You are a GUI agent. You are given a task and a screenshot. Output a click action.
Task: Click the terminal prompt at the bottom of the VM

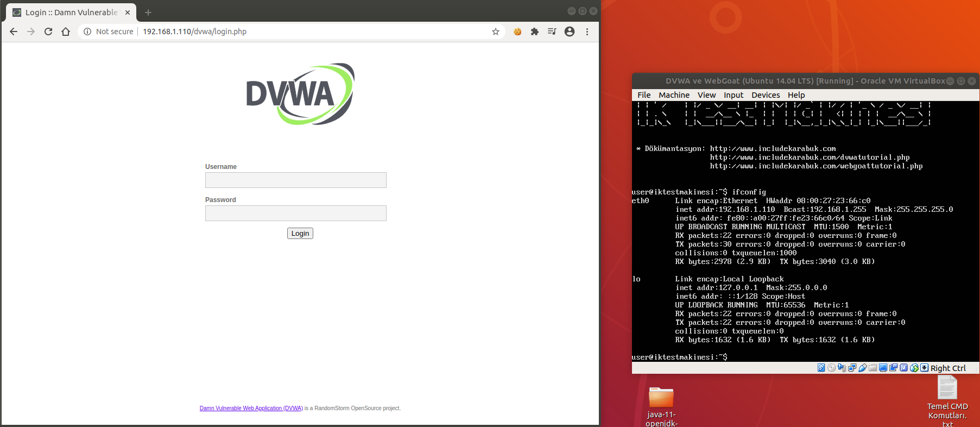point(679,357)
